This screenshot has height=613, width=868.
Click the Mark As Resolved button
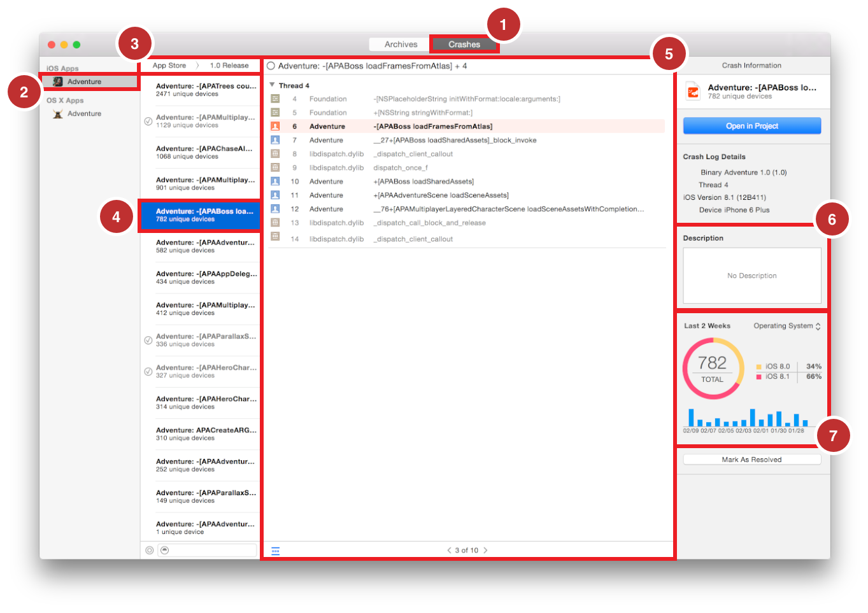[x=752, y=460]
